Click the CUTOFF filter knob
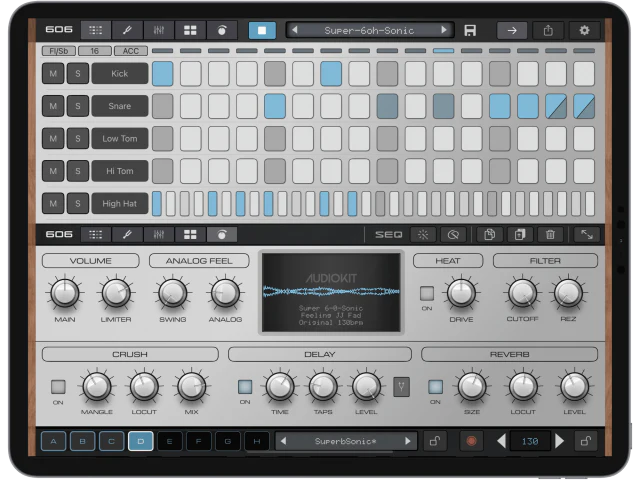The height and width of the screenshot is (480, 640). [x=522, y=293]
